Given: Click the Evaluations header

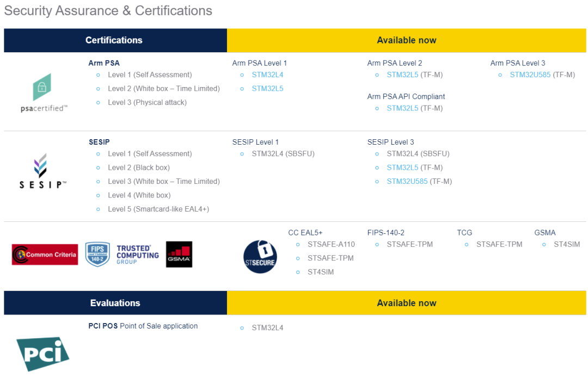Looking at the screenshot, I should [x=115, y=303].
